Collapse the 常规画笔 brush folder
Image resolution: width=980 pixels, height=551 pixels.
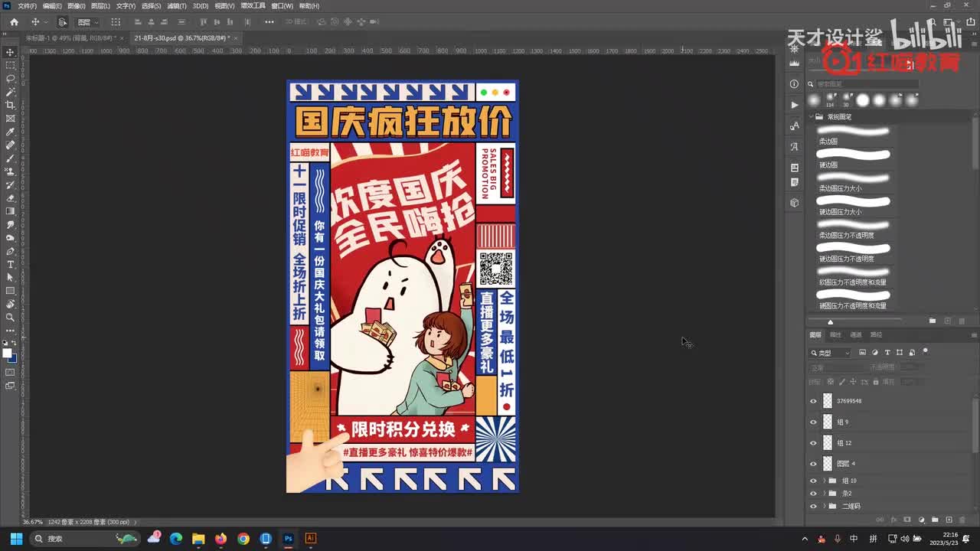coord(810,117)
